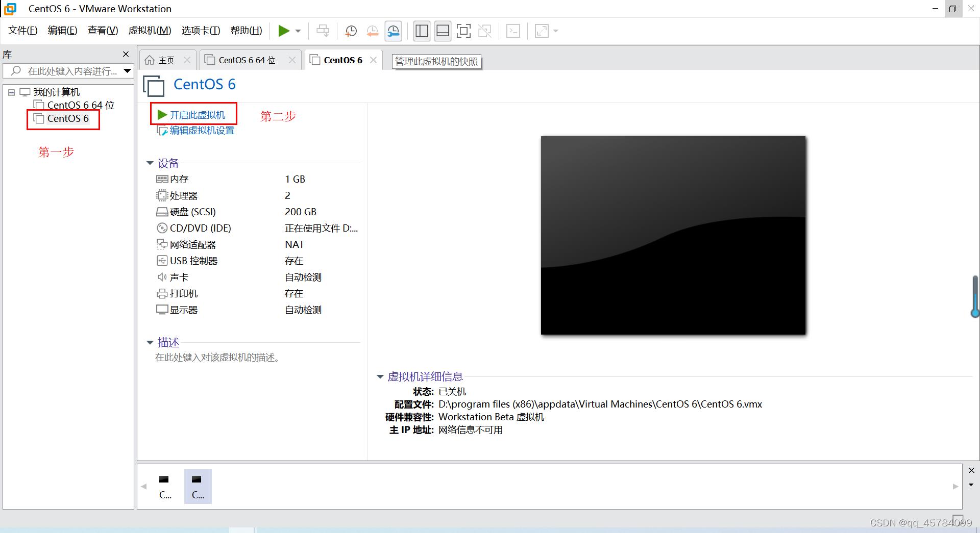Close the 库 library panel
The width and height of the screenshot is (980, 533).
click(x=126, y=54)
